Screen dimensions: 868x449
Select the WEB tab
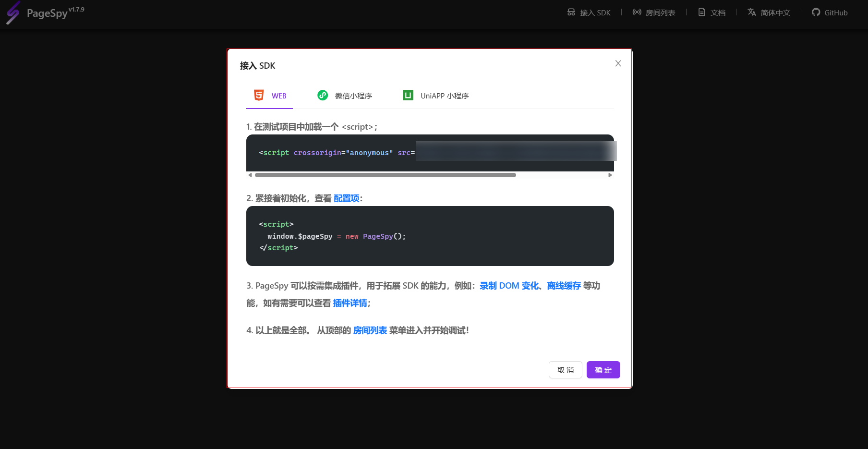(x=269, y=96)
